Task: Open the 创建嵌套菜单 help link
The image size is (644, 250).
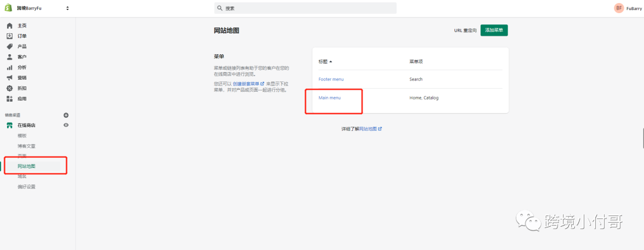Action: [x=248, y=83]
